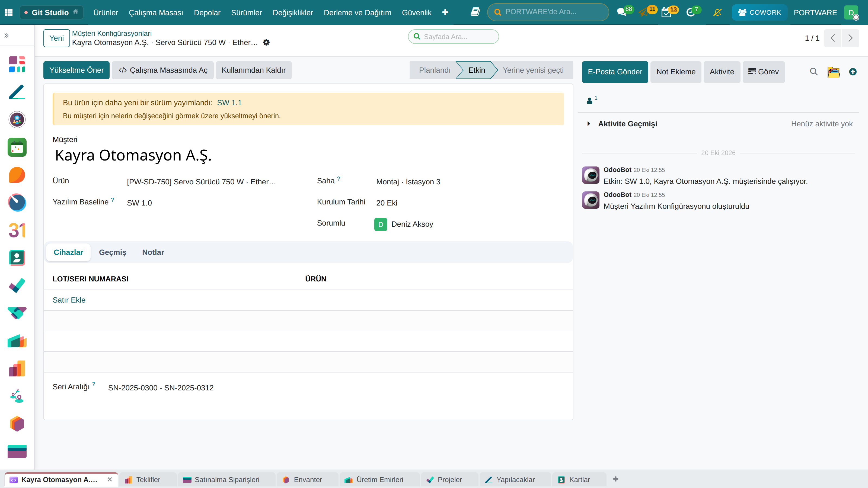Click the Yükseltme Öner button
Screen dimensions: 868x488
76,70
